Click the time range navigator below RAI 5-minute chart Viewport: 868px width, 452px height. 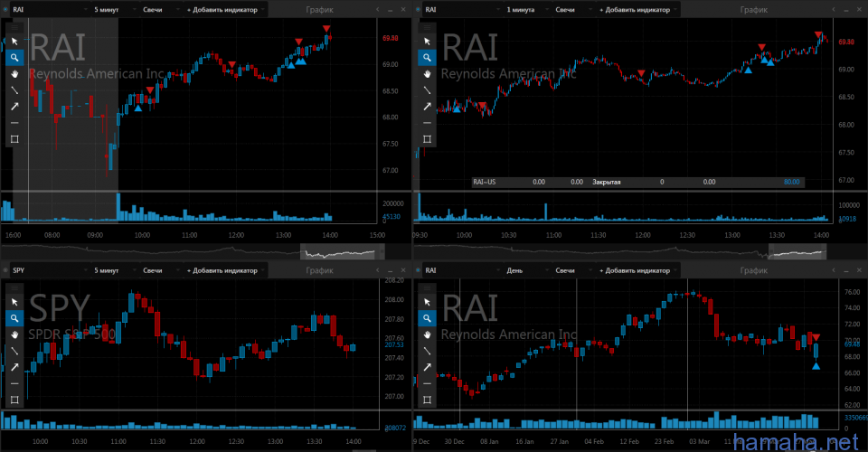click(193, 250)
